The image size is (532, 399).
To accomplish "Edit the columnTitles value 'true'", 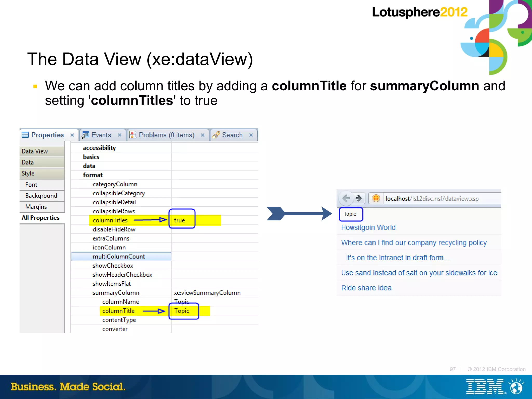I will 179,220.
